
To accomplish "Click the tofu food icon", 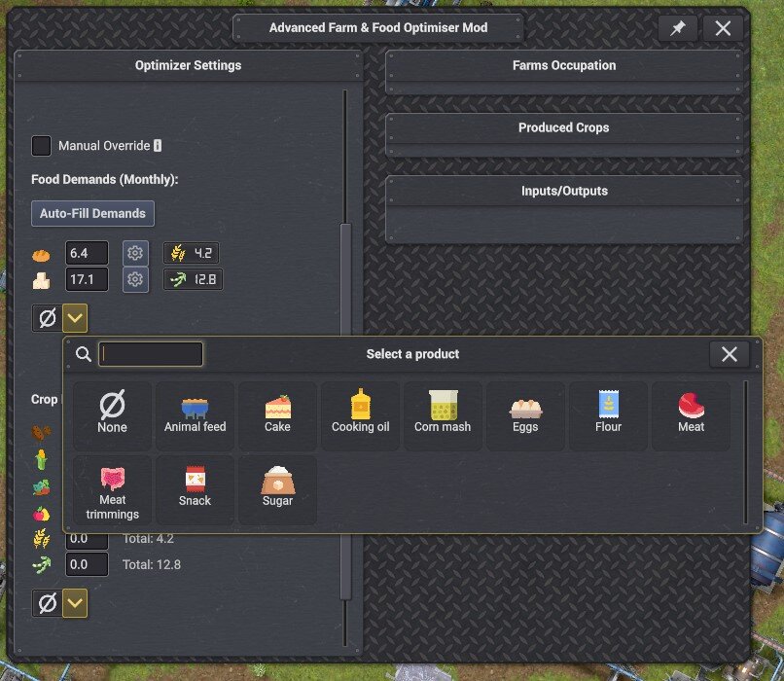I will (x=41, y=280).
